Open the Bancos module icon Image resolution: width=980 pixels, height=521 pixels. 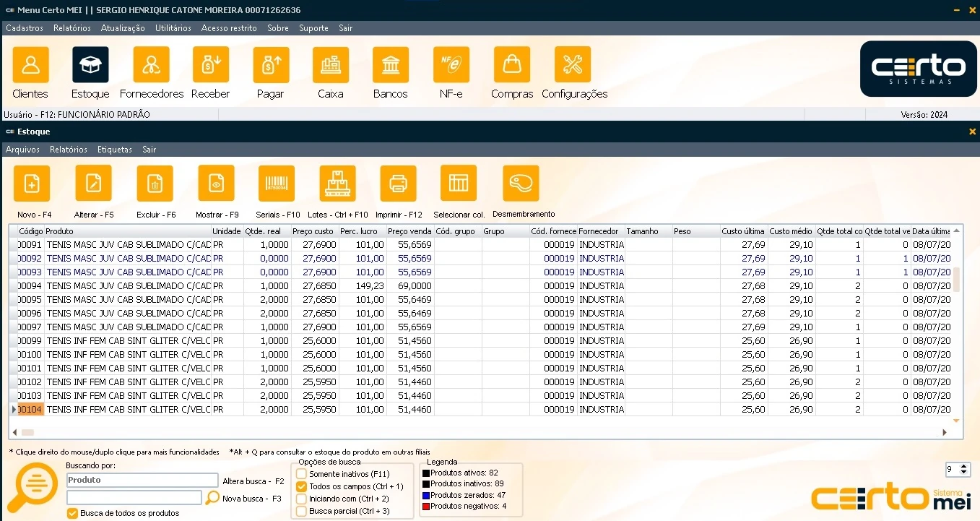tap(391, 65)
